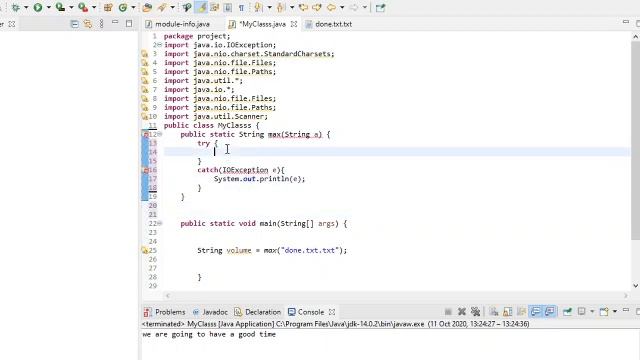Open the Javadoc view tab
Viewport: 640px width, 360px height.
210,312
